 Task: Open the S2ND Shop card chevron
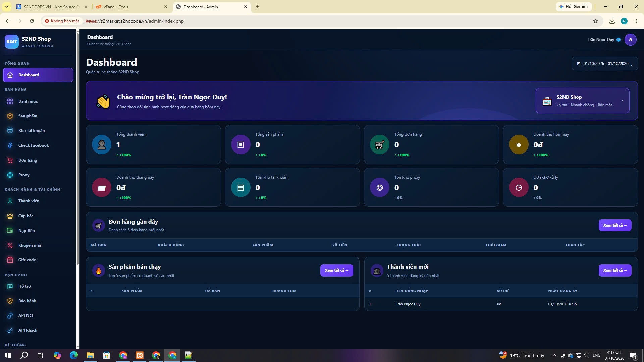coord(623,101)
